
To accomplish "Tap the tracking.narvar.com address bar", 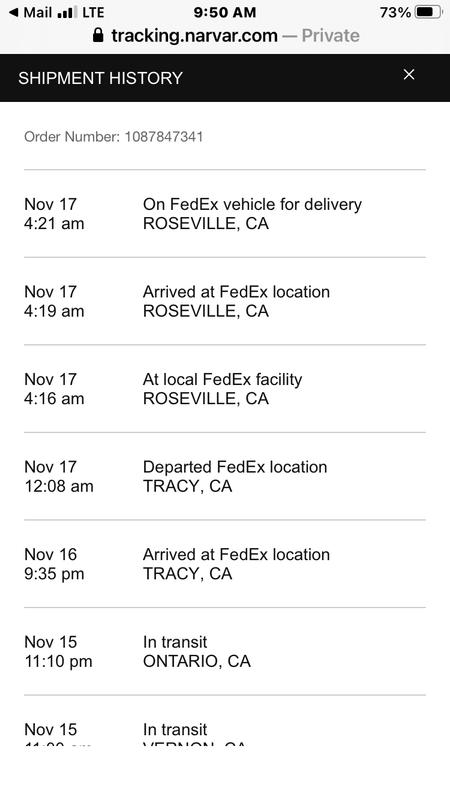I will click(226, 35).
